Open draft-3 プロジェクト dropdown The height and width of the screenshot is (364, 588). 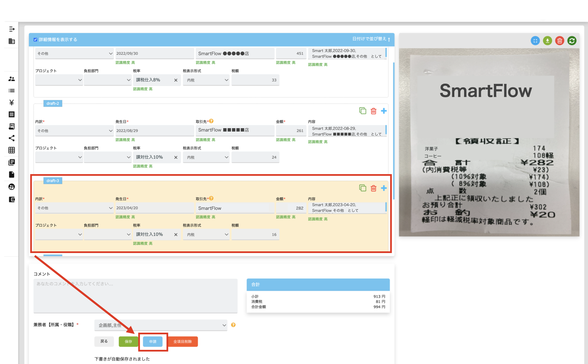59,234
